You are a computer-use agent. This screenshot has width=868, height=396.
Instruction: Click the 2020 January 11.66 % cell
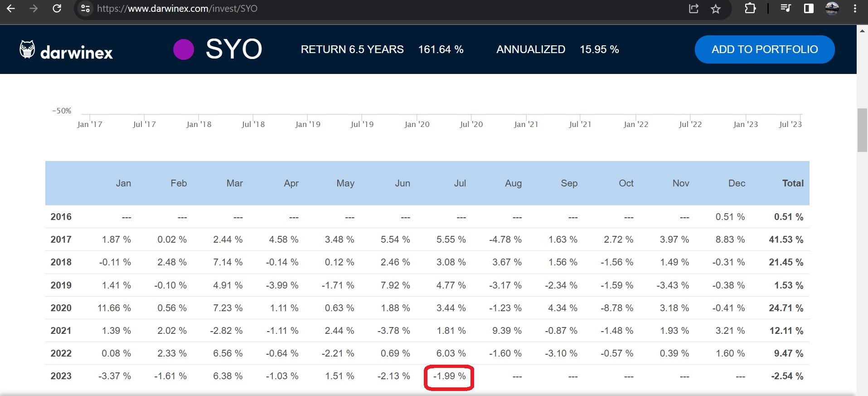(x=114, y=308)
